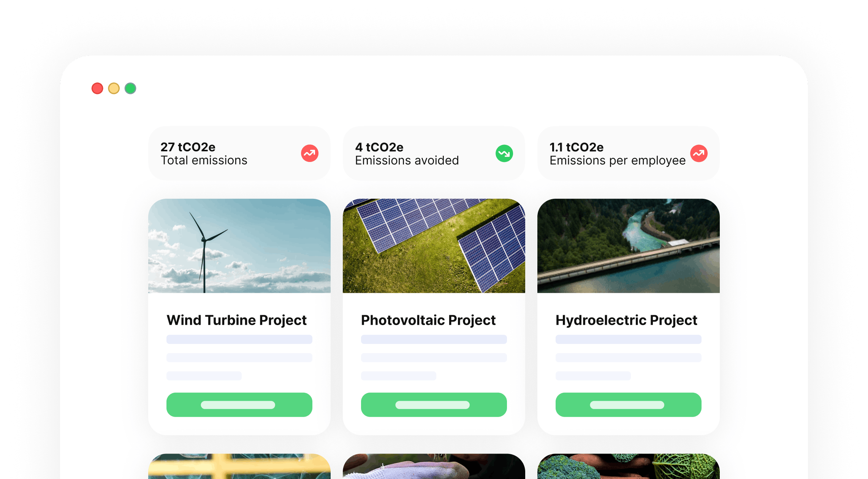The height and width of the screenshot is (479, 868).
Task: Click the red upward trend icon on Total emissions
Action: [x=310, y=153]
